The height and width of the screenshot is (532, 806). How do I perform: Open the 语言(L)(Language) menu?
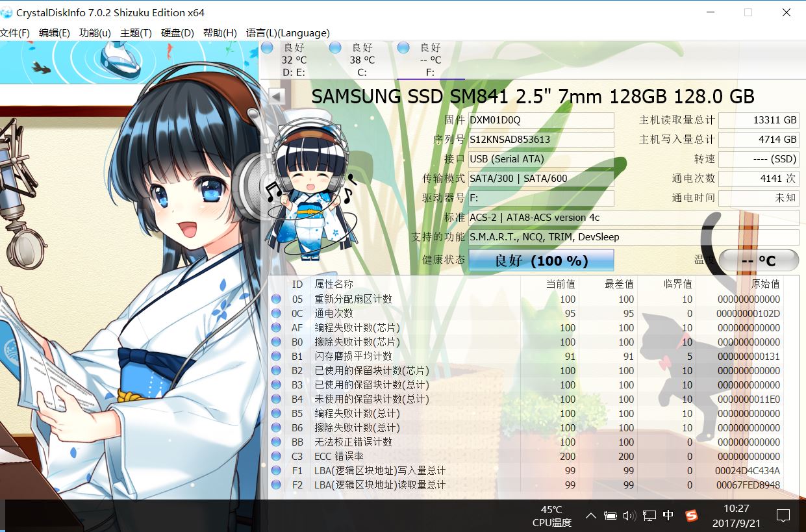[288, 33]
